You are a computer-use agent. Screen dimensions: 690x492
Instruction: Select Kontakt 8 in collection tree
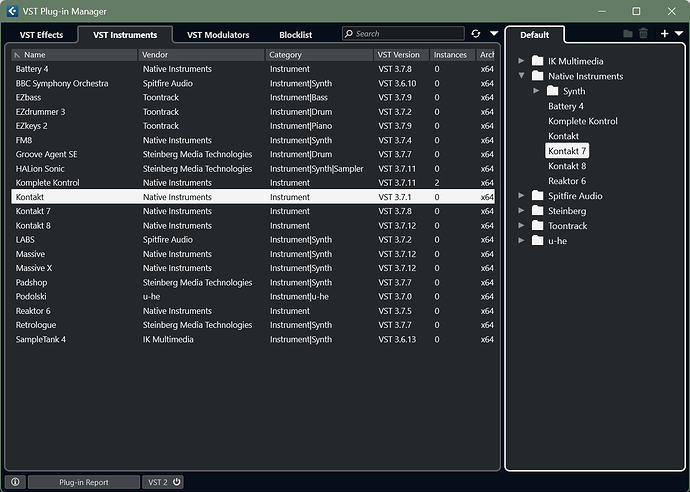[567, 166]
